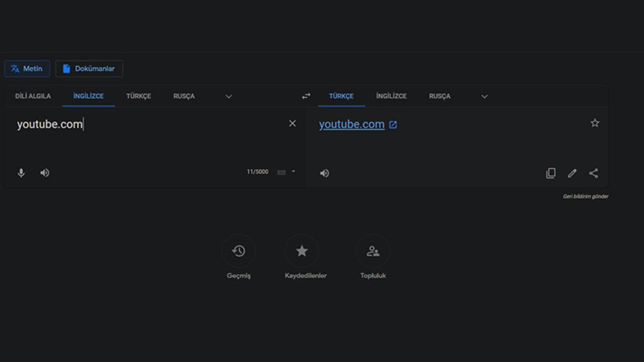Viewport: 644px width, 362px height.
Task: Clear source text with the X button
Action: coord(292,123)
